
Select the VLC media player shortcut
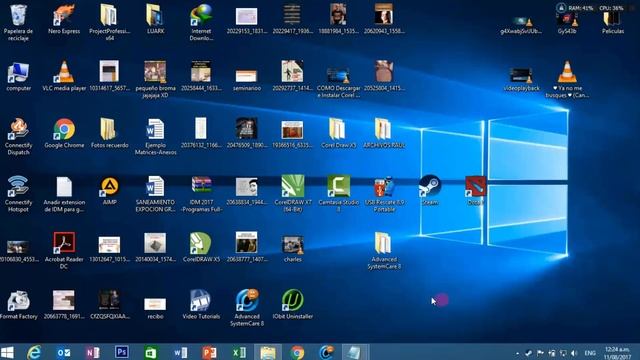(x=64, y=72)
